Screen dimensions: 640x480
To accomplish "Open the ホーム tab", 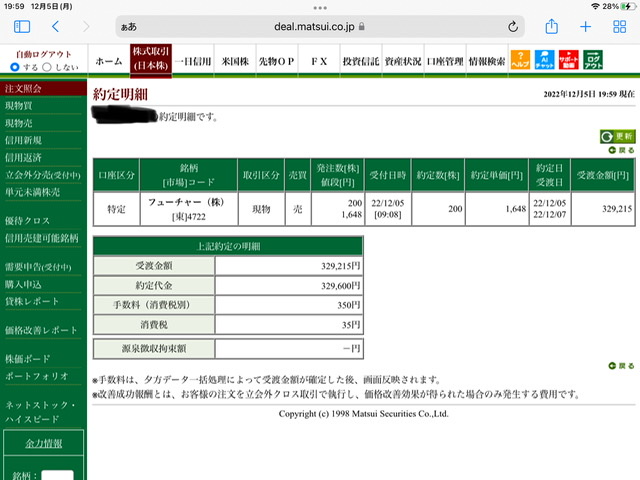I will point(109,61).
